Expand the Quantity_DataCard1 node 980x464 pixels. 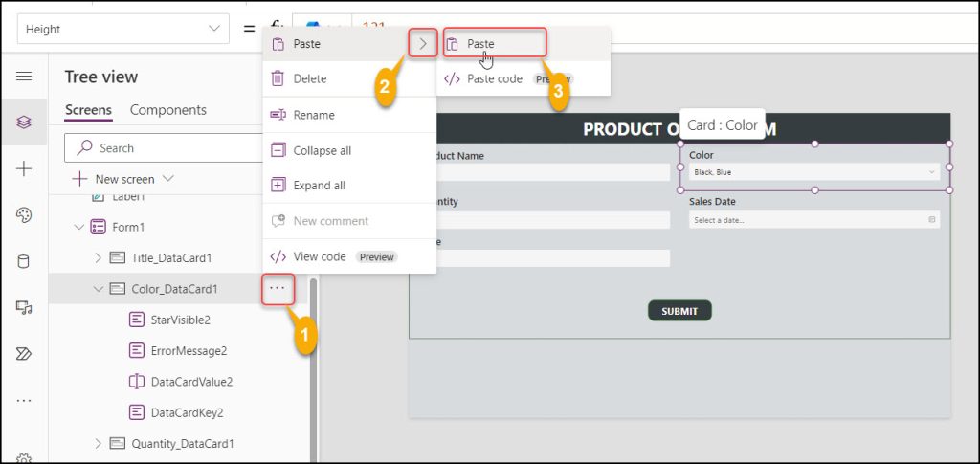(98, 443)
